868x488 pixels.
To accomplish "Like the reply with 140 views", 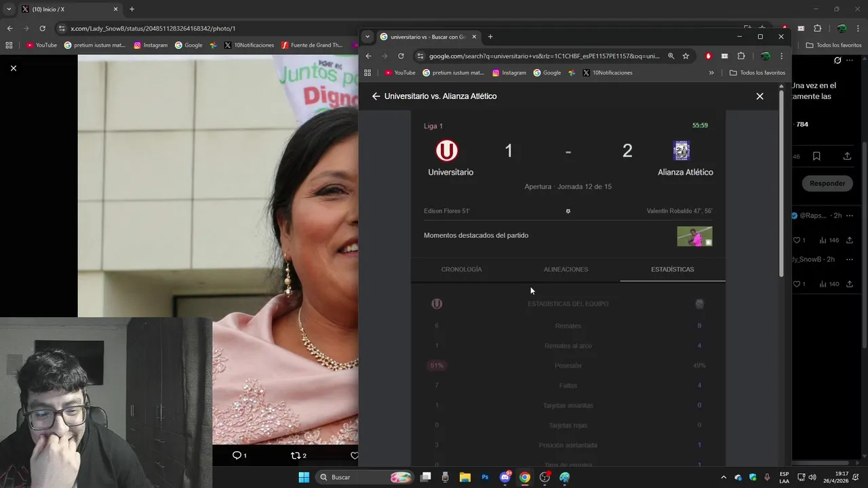I will (x=799, y=284).
